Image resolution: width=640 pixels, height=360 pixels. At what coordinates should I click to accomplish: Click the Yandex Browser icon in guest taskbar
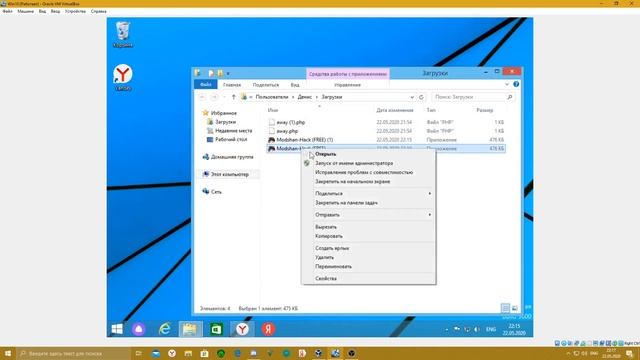[242, 329]
